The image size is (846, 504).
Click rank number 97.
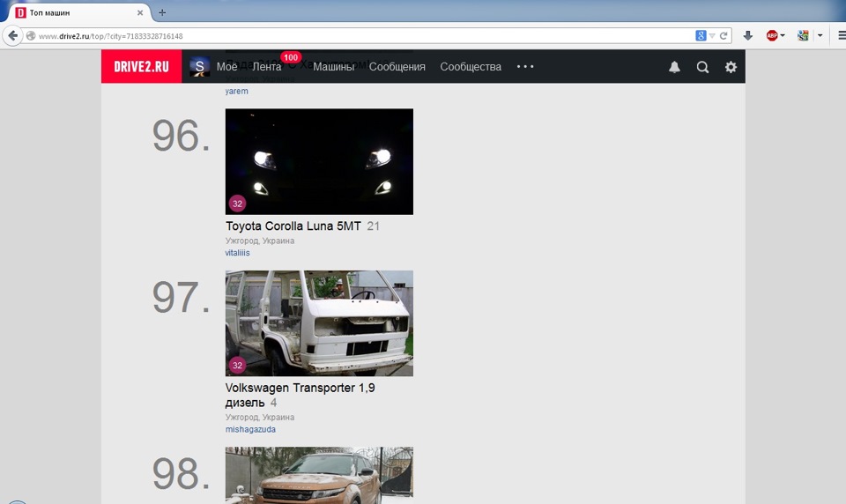[181, 297]
